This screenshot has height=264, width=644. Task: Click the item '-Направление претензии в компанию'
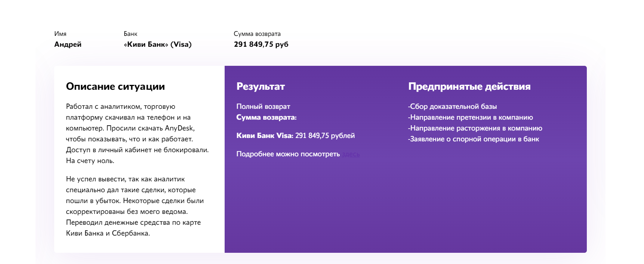[x=470, y=117]
